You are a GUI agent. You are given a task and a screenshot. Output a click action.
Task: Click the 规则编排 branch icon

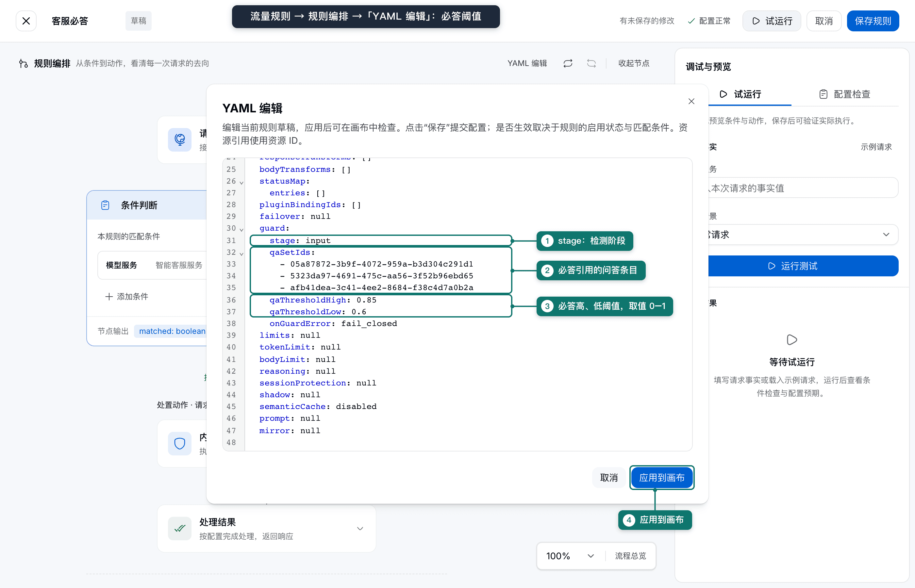[x=23, y=63]
